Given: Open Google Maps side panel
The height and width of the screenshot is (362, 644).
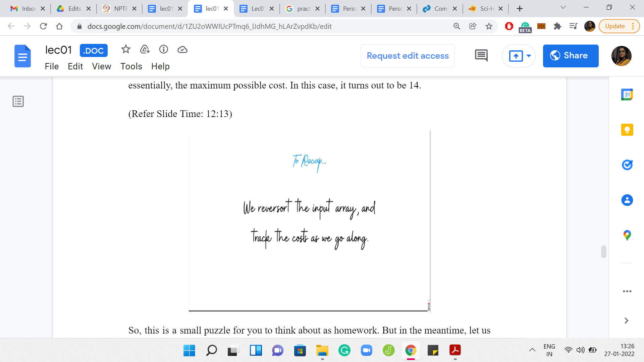Looking at the screenshot, I should click(x=627, y=235).
